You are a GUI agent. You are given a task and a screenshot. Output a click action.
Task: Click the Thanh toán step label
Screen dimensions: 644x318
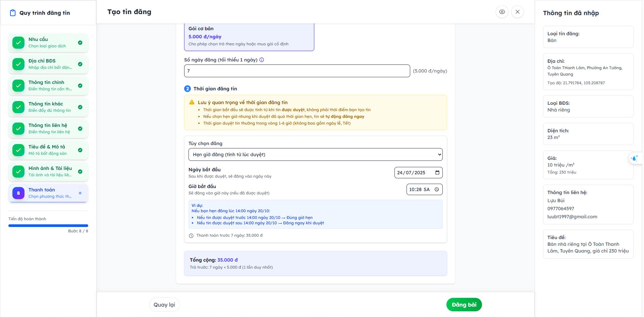[42, 190]
